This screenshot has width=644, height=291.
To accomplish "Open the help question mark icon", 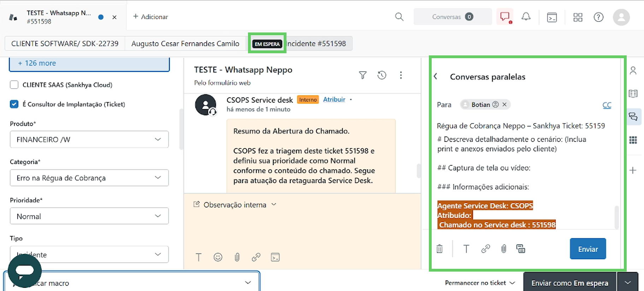I will (598, 17).
